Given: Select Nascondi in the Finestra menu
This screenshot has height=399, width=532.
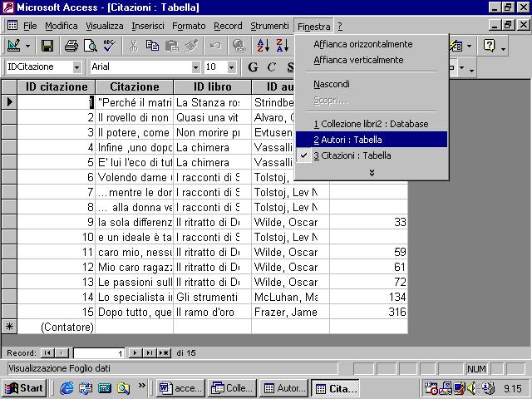Looking at the screenshot, I should point(332,84).
